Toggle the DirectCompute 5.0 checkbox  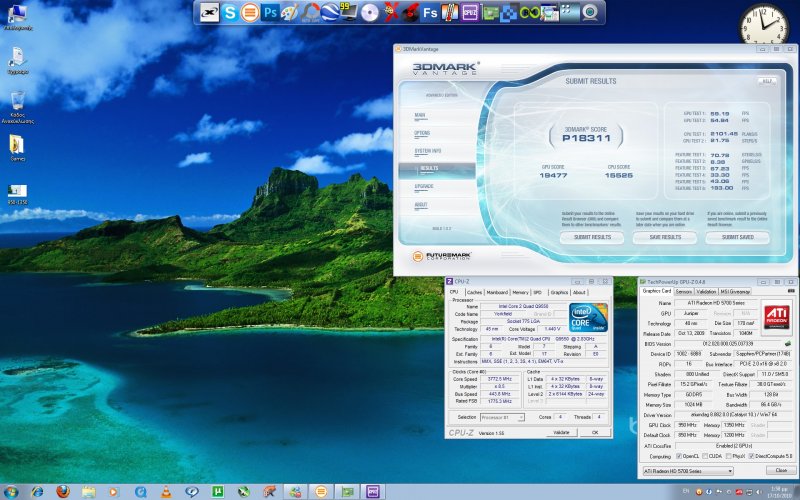click(751, 456)
